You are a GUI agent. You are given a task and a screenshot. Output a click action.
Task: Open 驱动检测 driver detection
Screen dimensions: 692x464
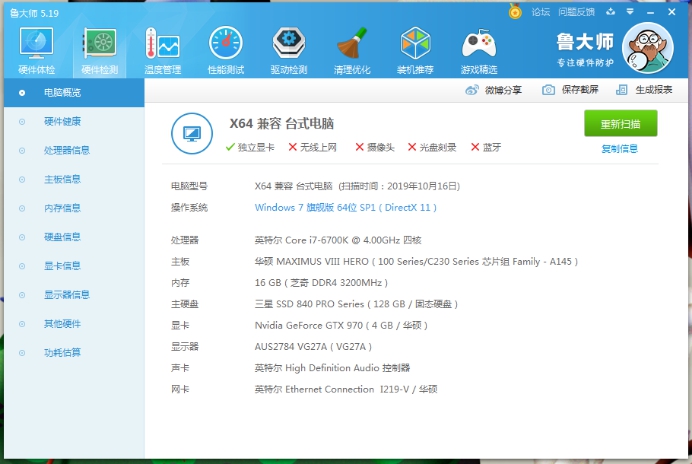(x=289, y=50)
